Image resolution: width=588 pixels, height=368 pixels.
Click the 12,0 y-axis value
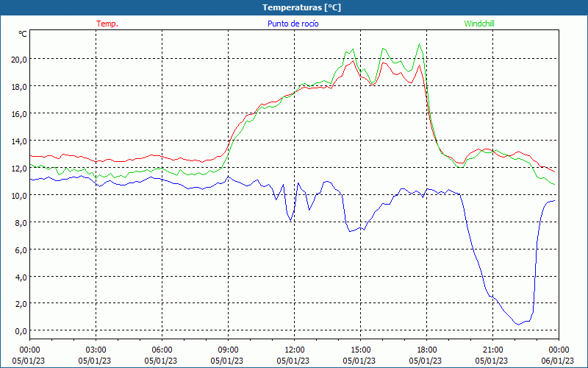point(19,168)
